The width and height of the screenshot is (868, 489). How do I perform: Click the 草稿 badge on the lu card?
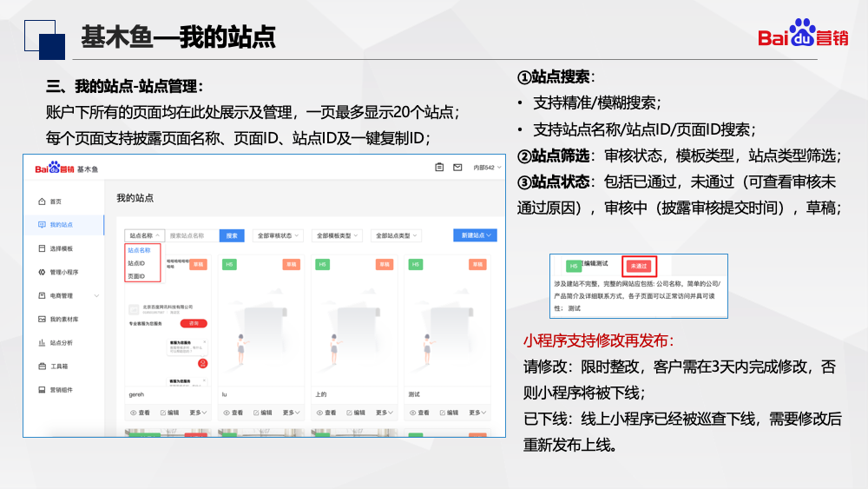[x=291, y=265]
